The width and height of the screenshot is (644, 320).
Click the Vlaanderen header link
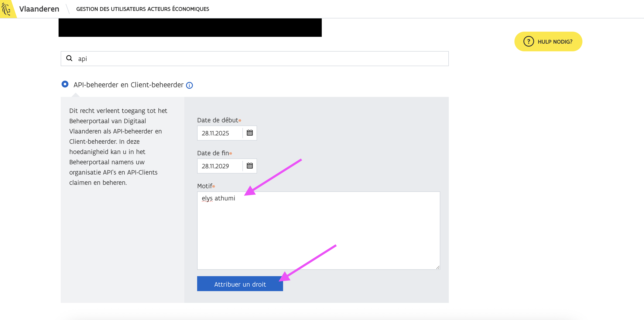[x=39, y=9]
